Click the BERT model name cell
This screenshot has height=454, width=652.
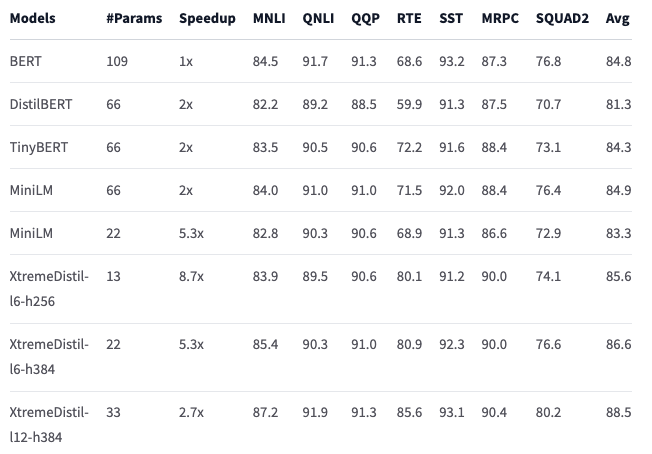(x=27, y=62)
